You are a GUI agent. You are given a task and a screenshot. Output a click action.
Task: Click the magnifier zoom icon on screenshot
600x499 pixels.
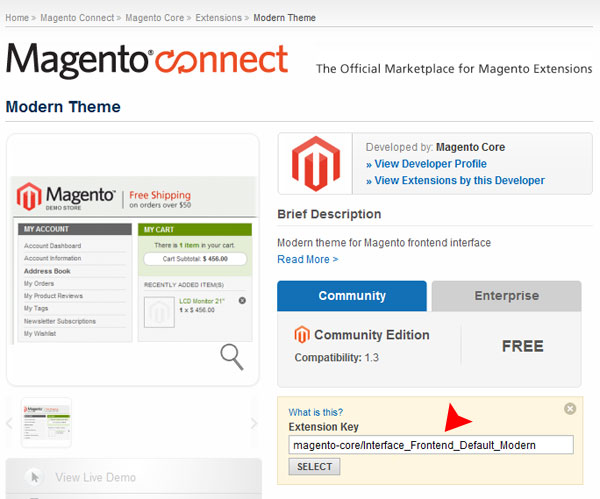coord(232,357)
